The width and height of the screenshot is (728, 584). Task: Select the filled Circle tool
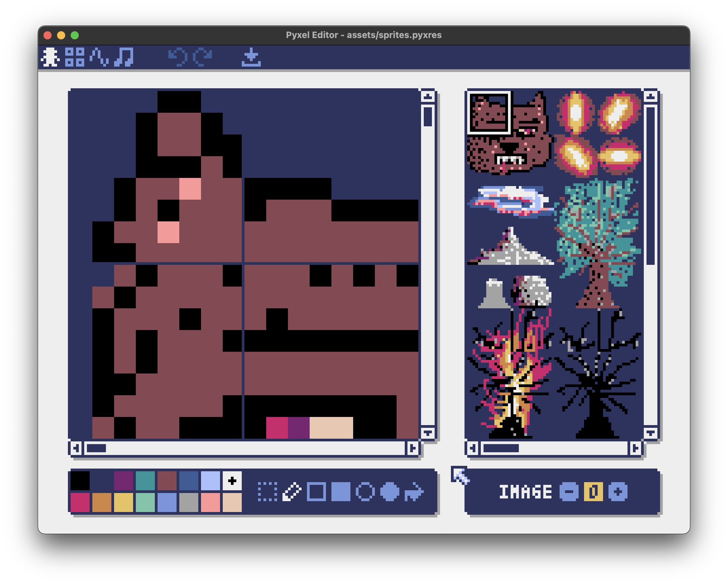389,491
